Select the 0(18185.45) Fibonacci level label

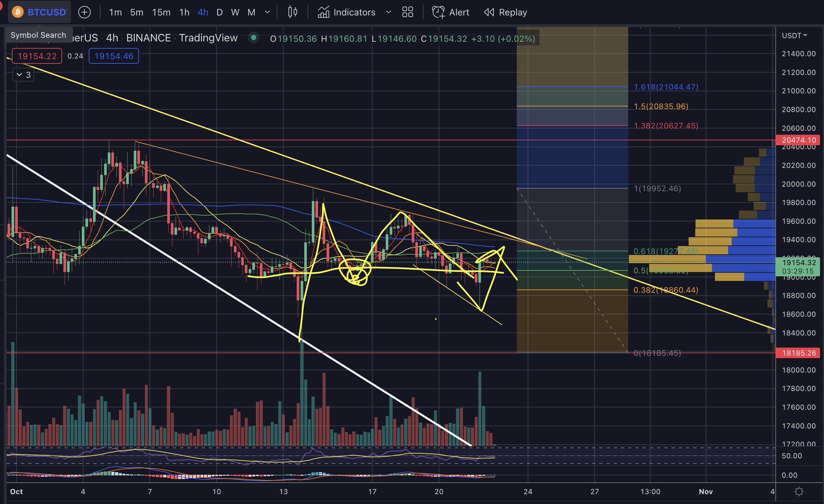(657, 353)
